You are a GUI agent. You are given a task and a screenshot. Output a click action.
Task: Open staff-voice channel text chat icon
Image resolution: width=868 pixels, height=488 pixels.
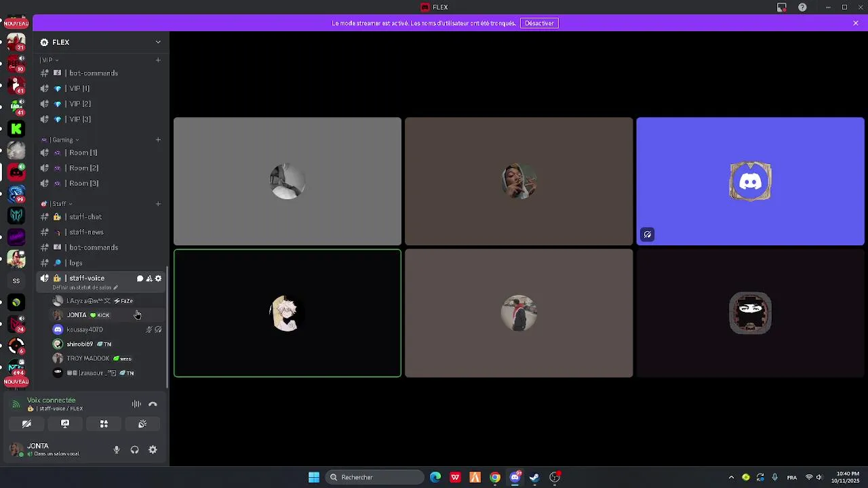click(x=140, y=279)
